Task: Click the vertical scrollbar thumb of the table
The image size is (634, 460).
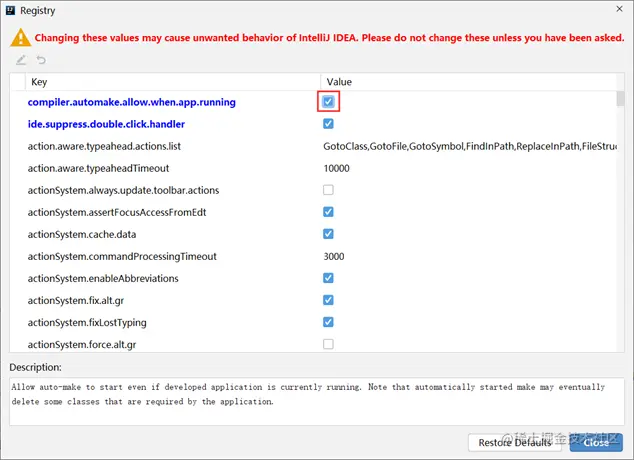Action: click(x=620, y=99)
